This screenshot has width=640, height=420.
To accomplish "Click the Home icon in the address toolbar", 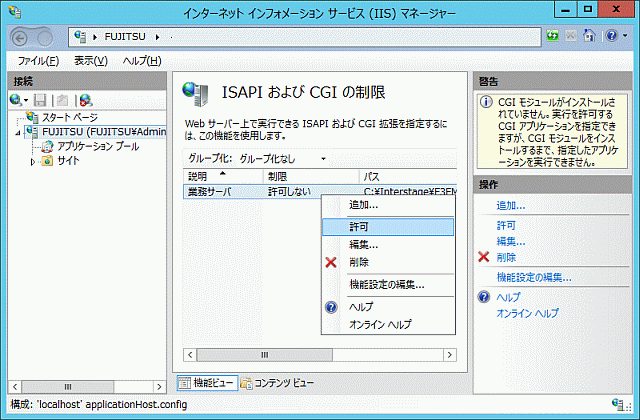I will (x=589, y=36).
